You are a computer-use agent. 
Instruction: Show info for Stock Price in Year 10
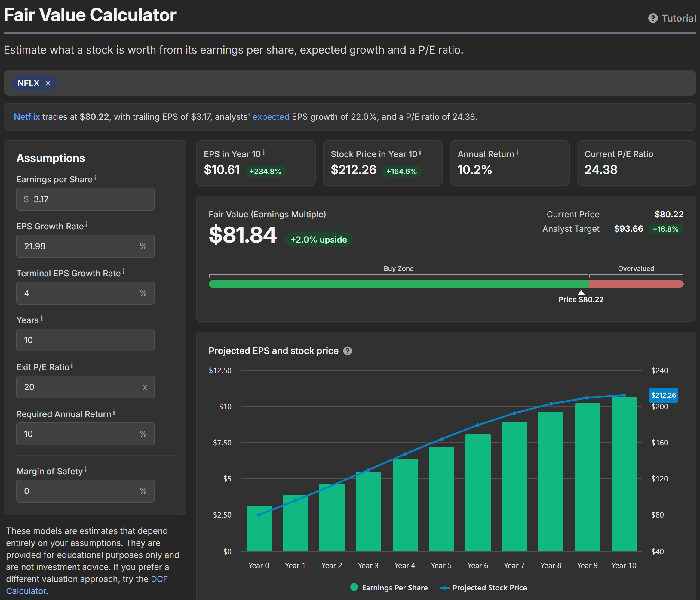[420, 153]
